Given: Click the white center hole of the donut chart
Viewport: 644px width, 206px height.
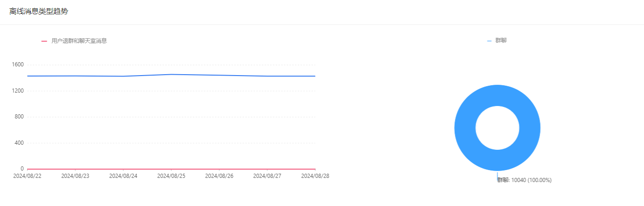Looking at the screenshot, I should (x=497, y=128).
